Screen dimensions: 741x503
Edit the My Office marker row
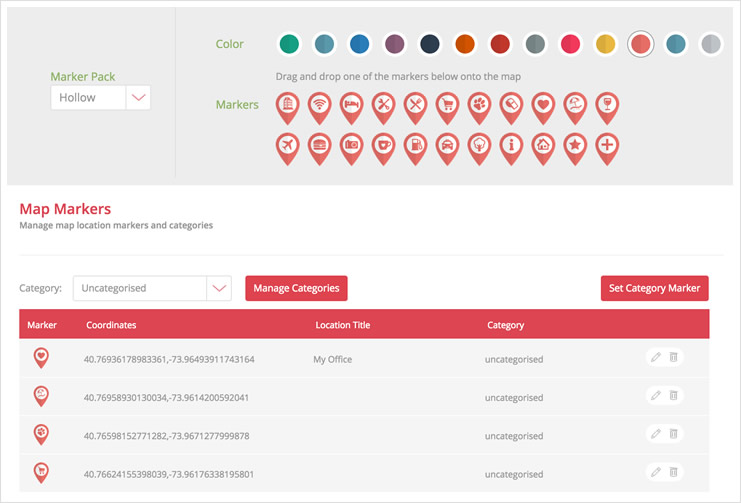click(x=656, y=357)
